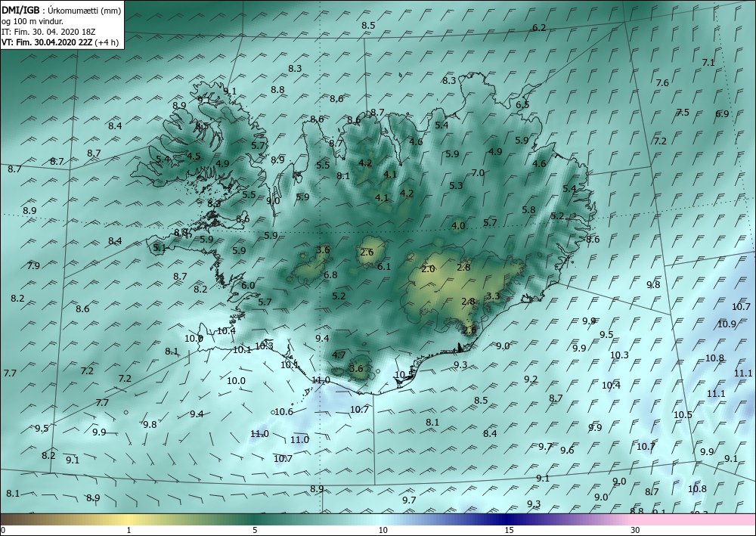Click the 7.5 value label

[x=683, y=113]
